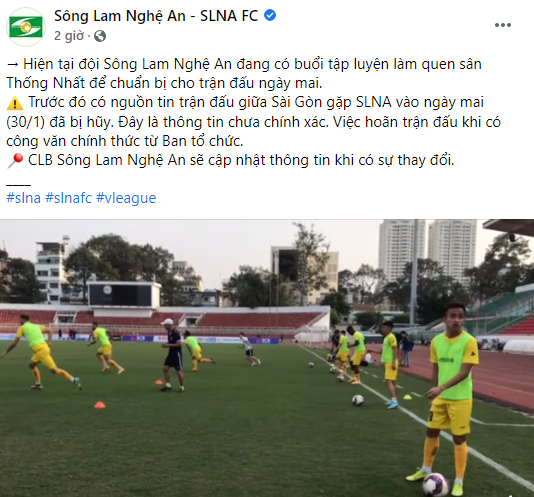Image resolution: width=534 pixels, height=497 pixels.
Task: Open the training session photo
Action: point(267,358)
